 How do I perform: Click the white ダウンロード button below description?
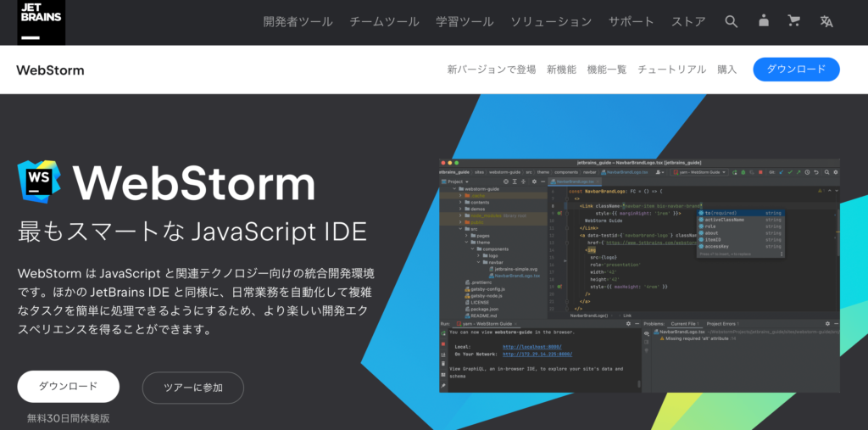click(68, 386)
